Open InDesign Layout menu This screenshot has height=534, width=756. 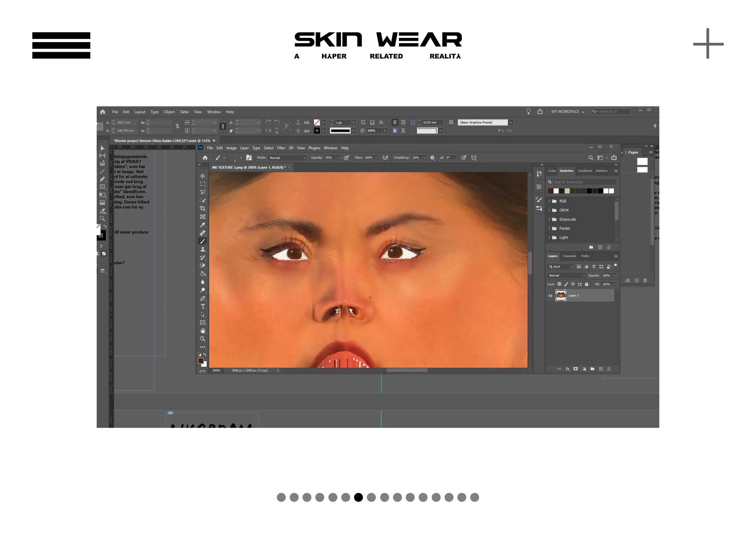(x=140, y=112)
